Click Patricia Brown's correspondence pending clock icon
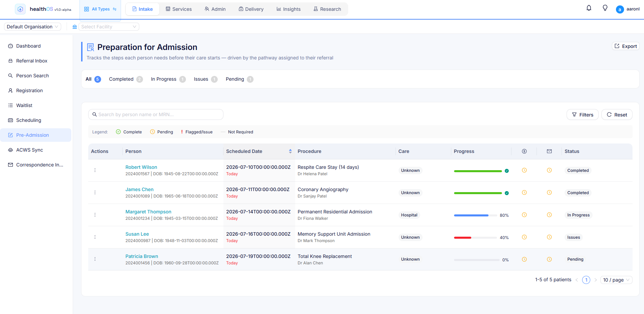 [549, 259]
